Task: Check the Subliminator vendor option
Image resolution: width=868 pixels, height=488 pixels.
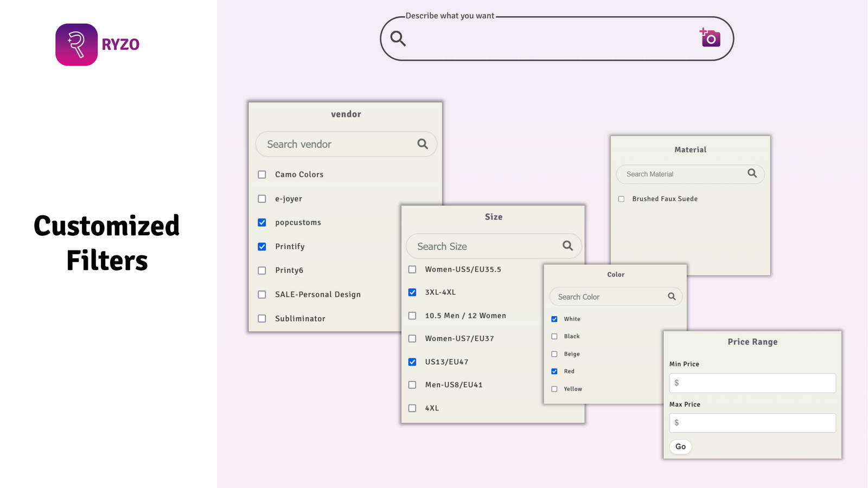Action: (x=262, y=319)
